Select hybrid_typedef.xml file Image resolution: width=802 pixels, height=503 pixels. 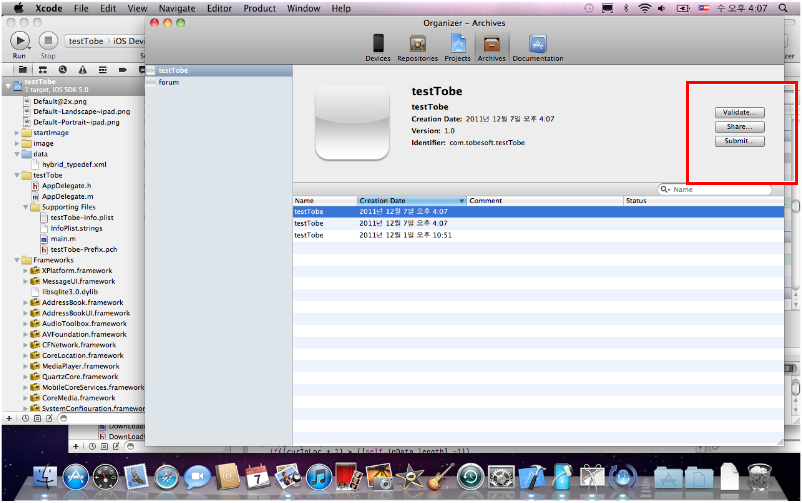74,165
